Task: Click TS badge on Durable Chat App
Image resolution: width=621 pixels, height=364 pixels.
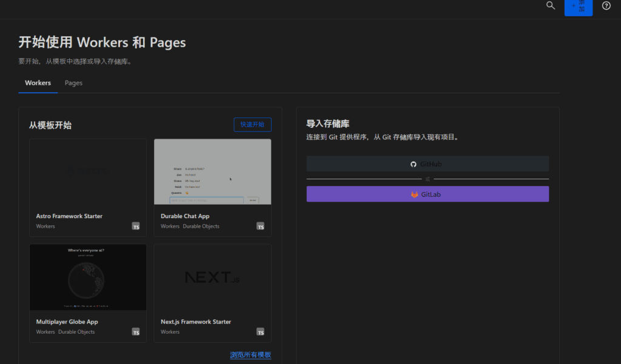Action: click(260, 226)
